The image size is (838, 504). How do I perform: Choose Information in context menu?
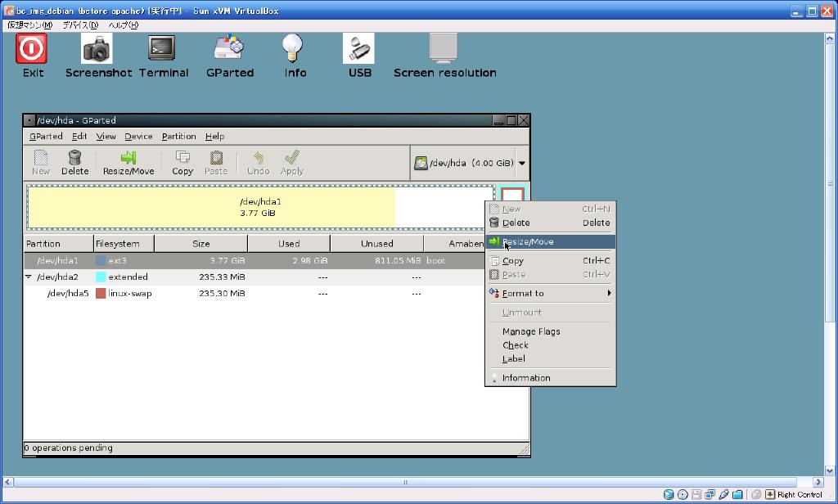[x=551, y=378]
